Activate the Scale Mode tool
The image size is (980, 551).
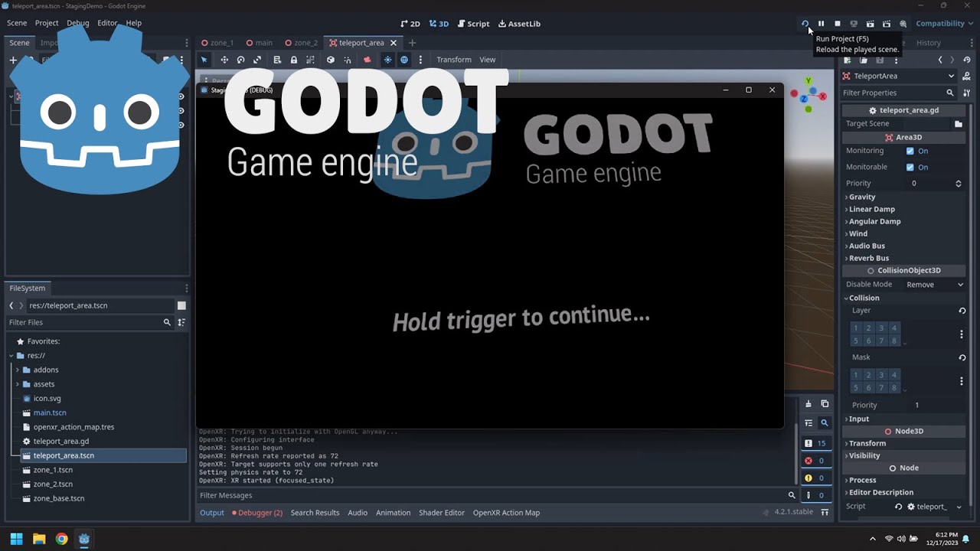[x=257, y=60]
